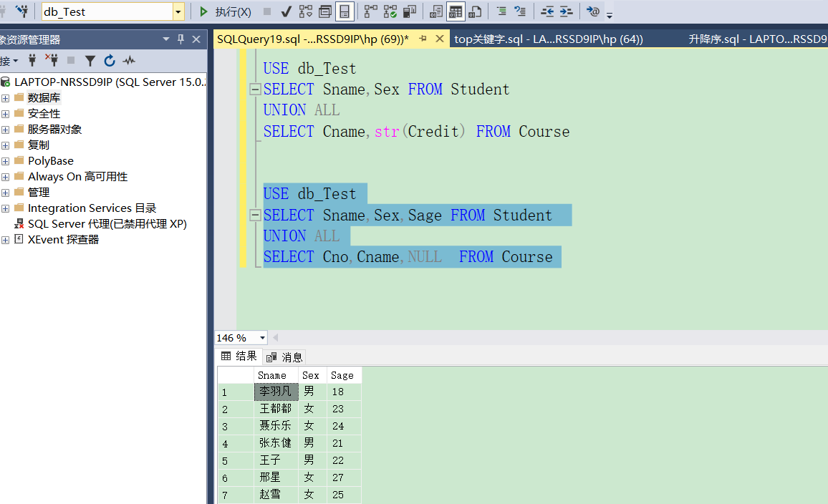Close the Object Explorer panel
Screen dimensions: 828x504
click(196, 39)
